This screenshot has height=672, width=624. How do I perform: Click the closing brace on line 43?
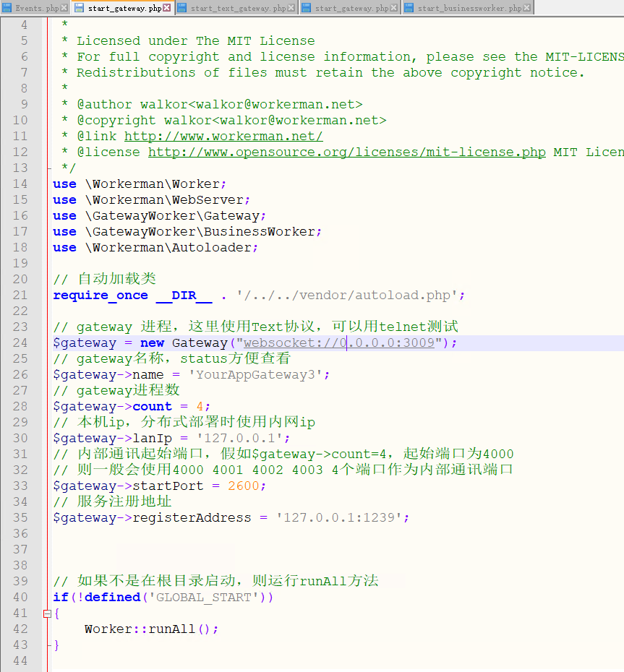pyautogui.click(x=56, y=645)
